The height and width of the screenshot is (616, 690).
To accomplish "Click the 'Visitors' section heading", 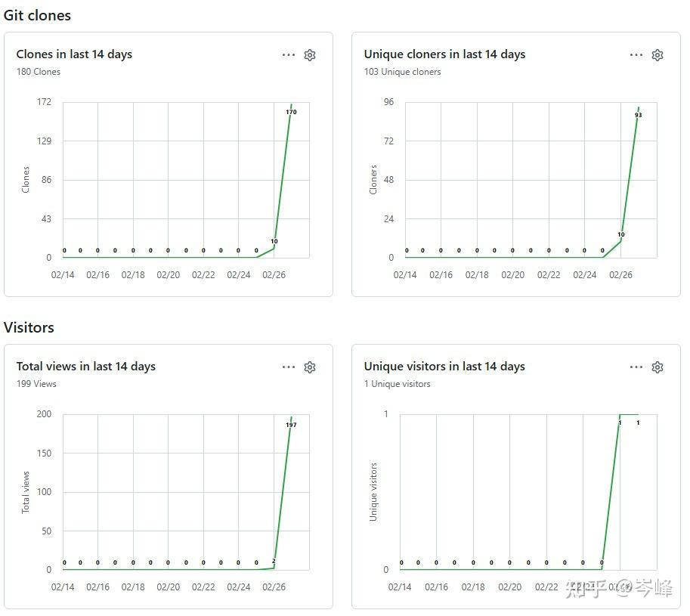I will (x=29, y=327).
